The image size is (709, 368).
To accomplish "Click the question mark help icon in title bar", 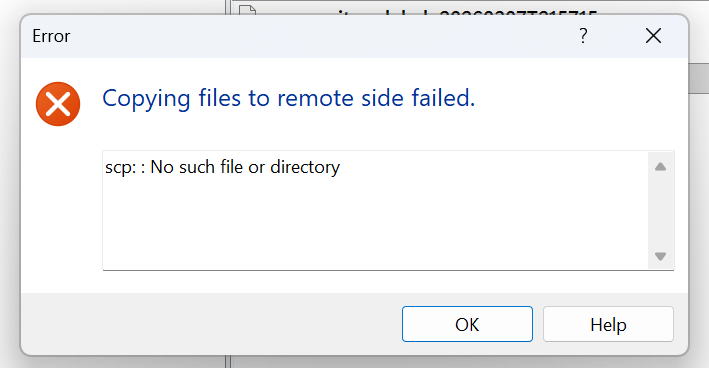I will pos(583,36).
